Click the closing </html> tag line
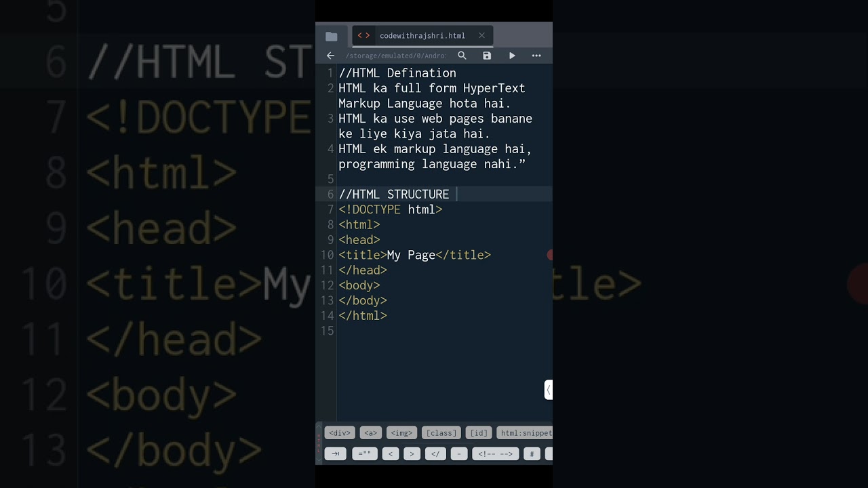Image resolution: width=868 pixels, height=488 pixels. click(x=363, y=316)
